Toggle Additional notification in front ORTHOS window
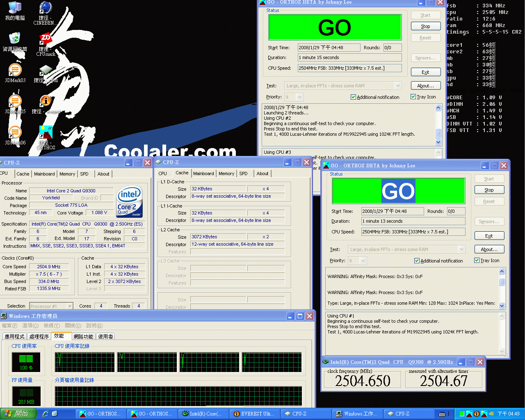The width and height of the screenshot is (525, 420). tap(438, 261)
